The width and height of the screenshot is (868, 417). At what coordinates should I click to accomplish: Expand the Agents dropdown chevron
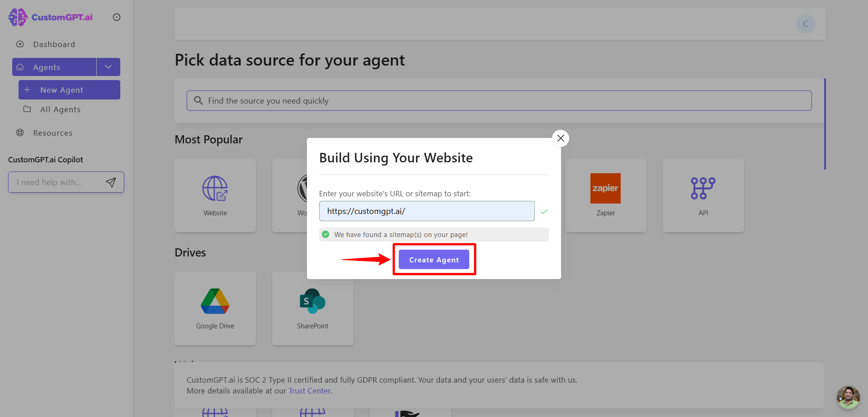pyautogui.click(x=108, y=67)
